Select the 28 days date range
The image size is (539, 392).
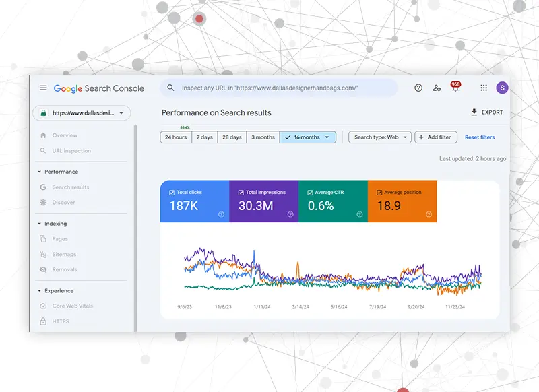click(232, 137)
